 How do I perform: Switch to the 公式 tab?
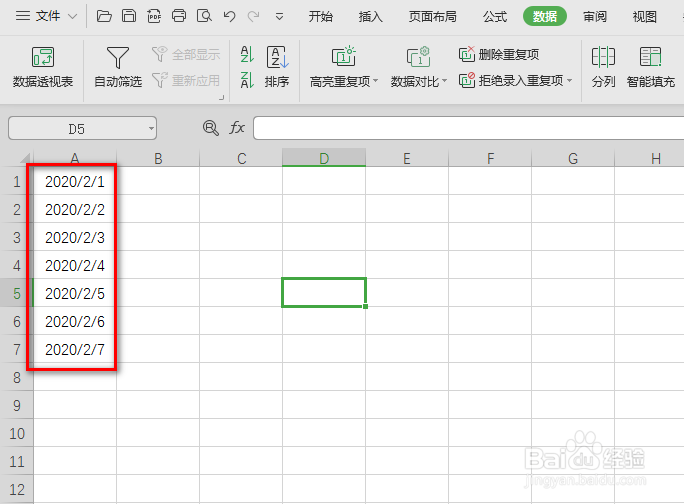coord(495,17)
